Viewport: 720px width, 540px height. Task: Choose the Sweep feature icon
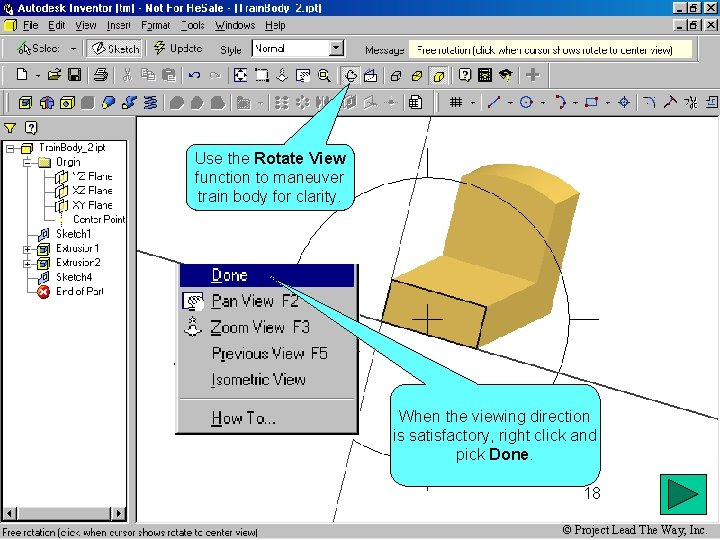129,102
